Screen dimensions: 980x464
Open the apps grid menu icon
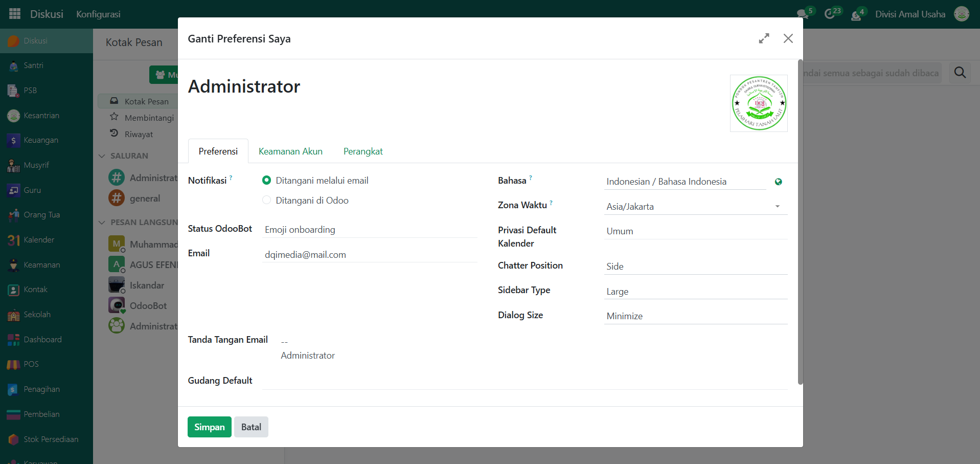click(15, 14)
